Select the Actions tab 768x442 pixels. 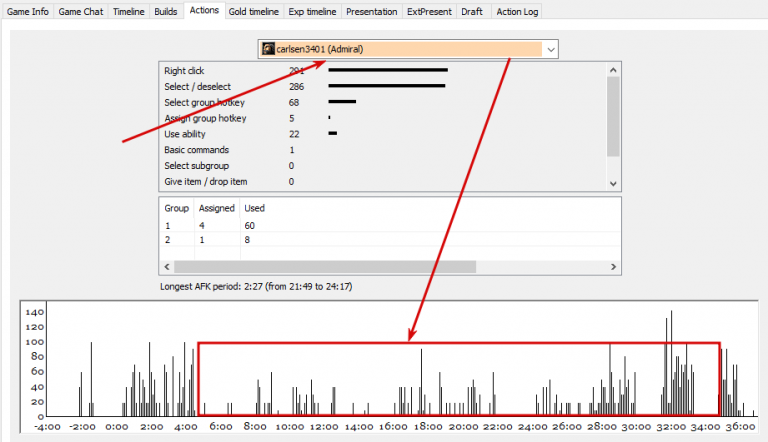coord(204,10)
